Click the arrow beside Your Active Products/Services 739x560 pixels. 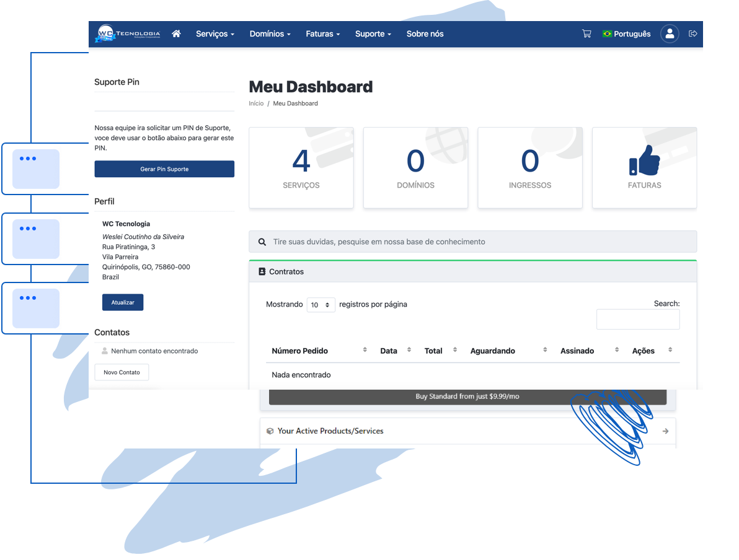(x=665, y=431)
